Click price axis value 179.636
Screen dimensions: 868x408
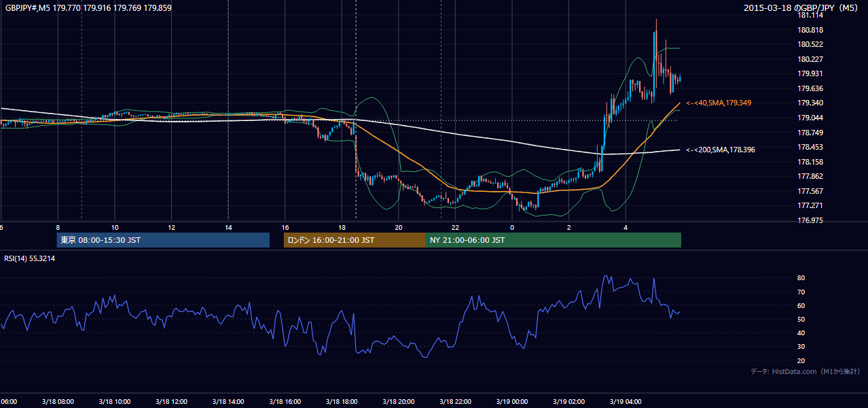pos(811,88)
